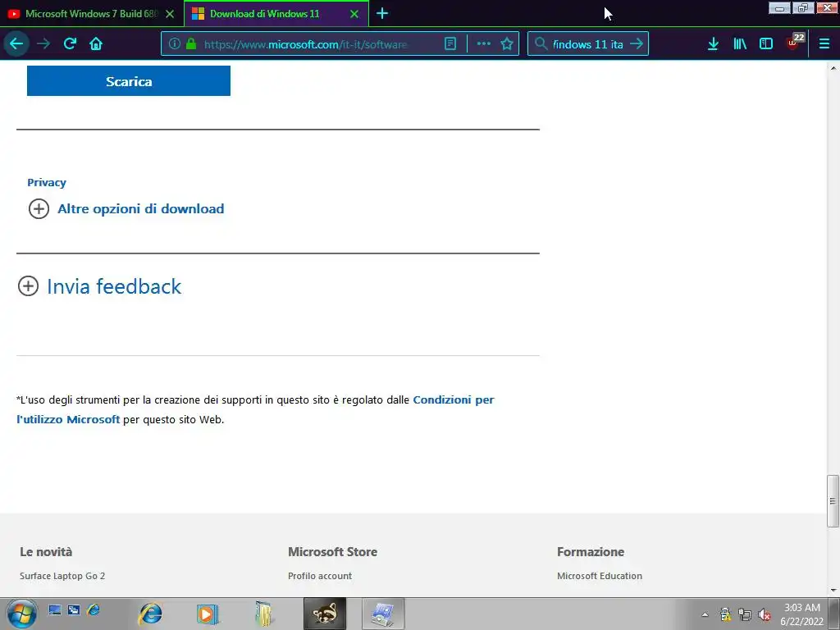Open page actions three-dots menu
Image resolution: width=840 pixels, height=630 pixels.
(x=484, y=44)
